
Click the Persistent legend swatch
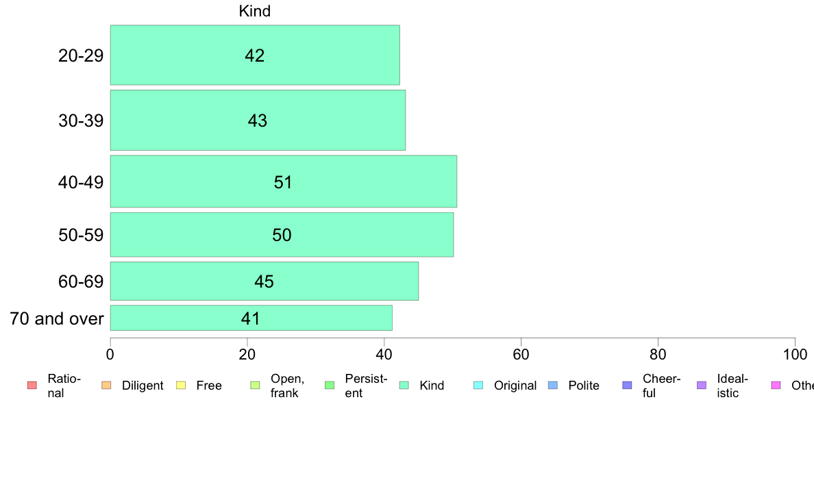(329, 385)
